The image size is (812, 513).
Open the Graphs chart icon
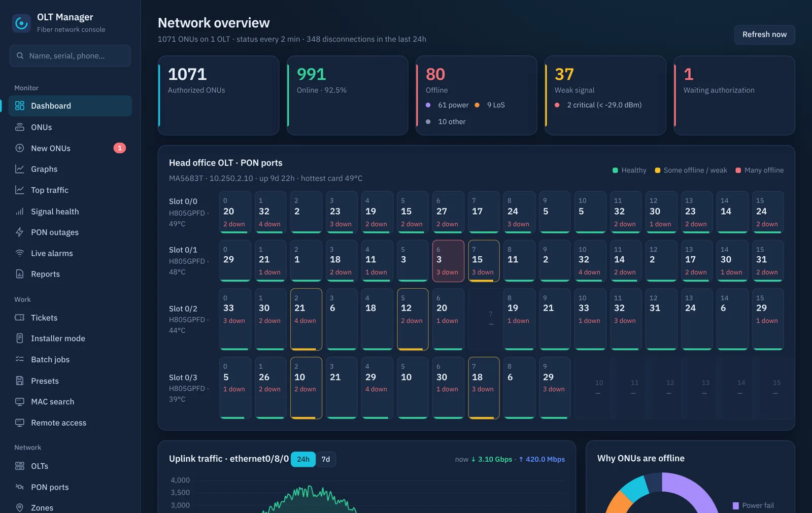(x=20, y=169)
